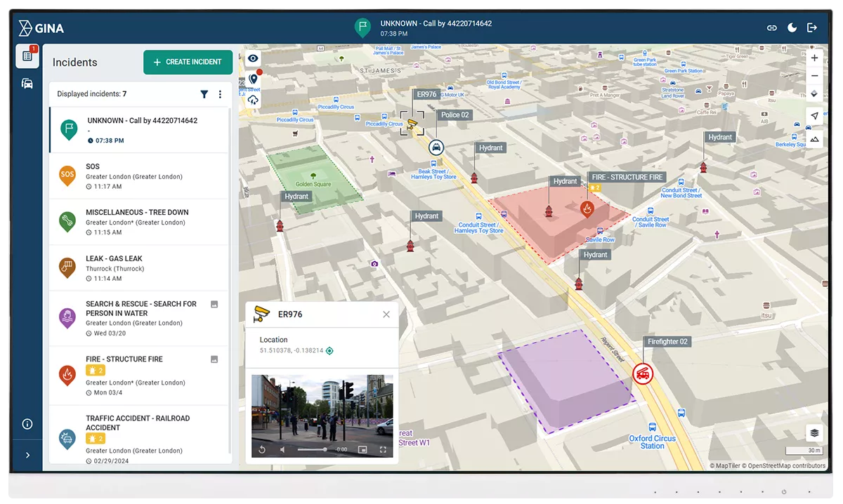Log out using the exit icon

pyautogui.click(x=812, y=27)
